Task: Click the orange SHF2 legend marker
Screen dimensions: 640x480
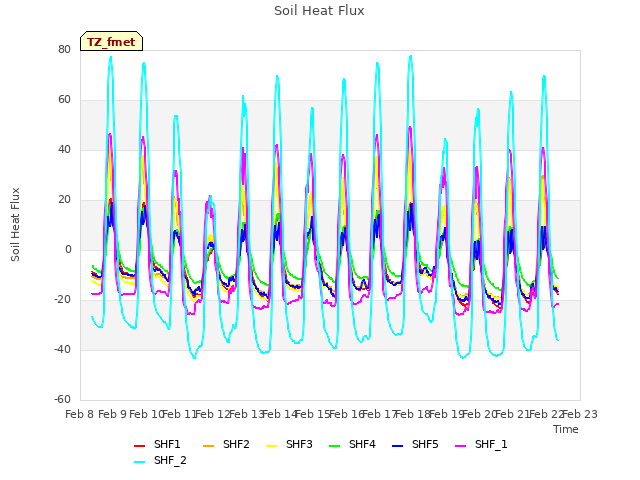Action: tap(209, 446)
